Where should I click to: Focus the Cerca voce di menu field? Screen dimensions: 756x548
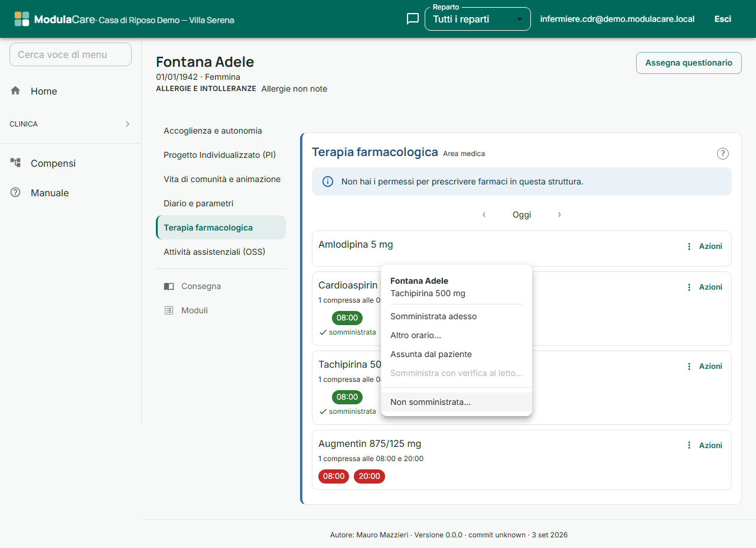[70, 54]
